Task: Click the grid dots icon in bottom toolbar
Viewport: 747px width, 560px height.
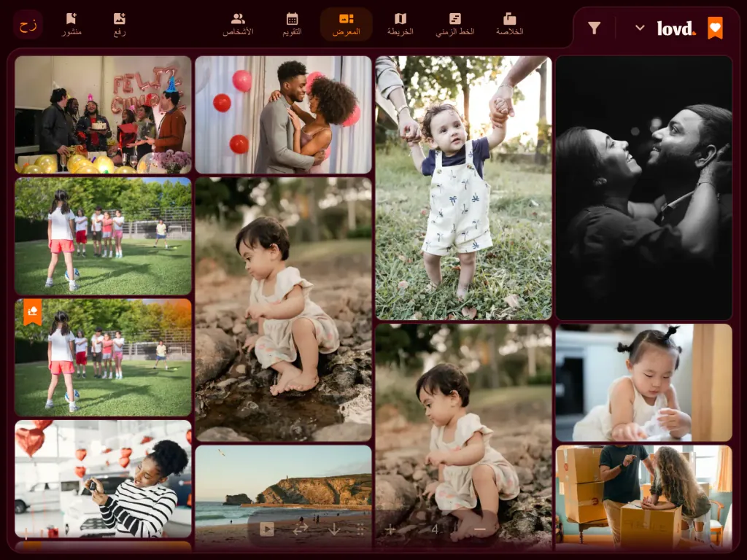Action: [x=360, y=529]
